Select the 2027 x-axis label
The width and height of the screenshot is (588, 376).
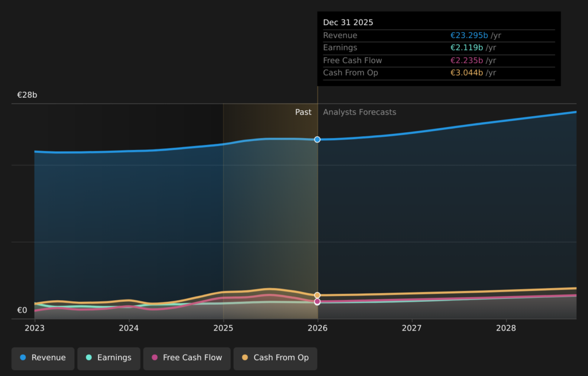pyautogui.click(x=412, y=328)
